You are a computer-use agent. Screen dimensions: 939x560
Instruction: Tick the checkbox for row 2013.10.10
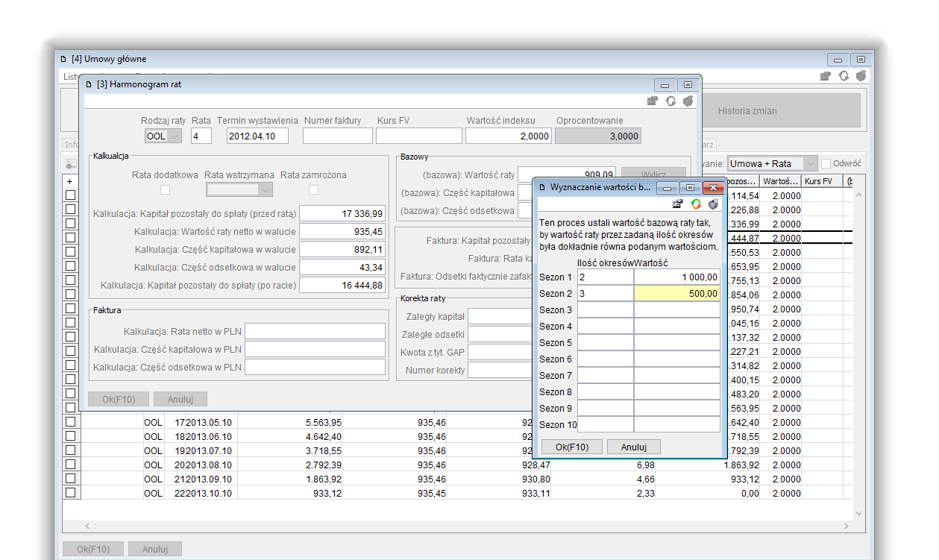click(71, 493)
